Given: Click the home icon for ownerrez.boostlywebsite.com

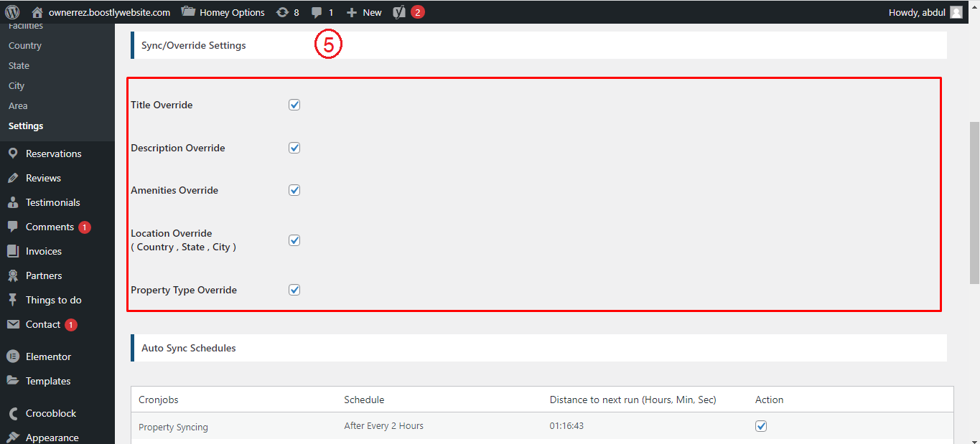Looking at the screenshot, I should (x=38, y=12).
